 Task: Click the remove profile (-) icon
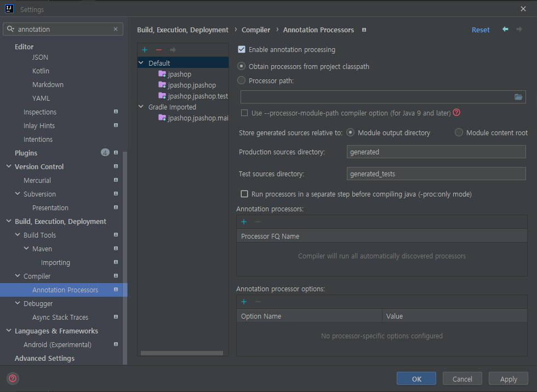[159, 49]
